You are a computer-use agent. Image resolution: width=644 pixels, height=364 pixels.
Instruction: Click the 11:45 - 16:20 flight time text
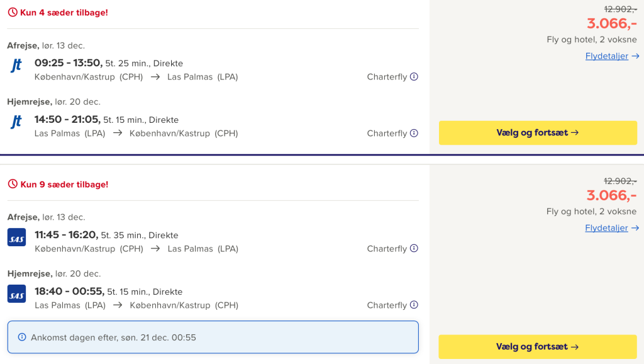pos(66,235)
